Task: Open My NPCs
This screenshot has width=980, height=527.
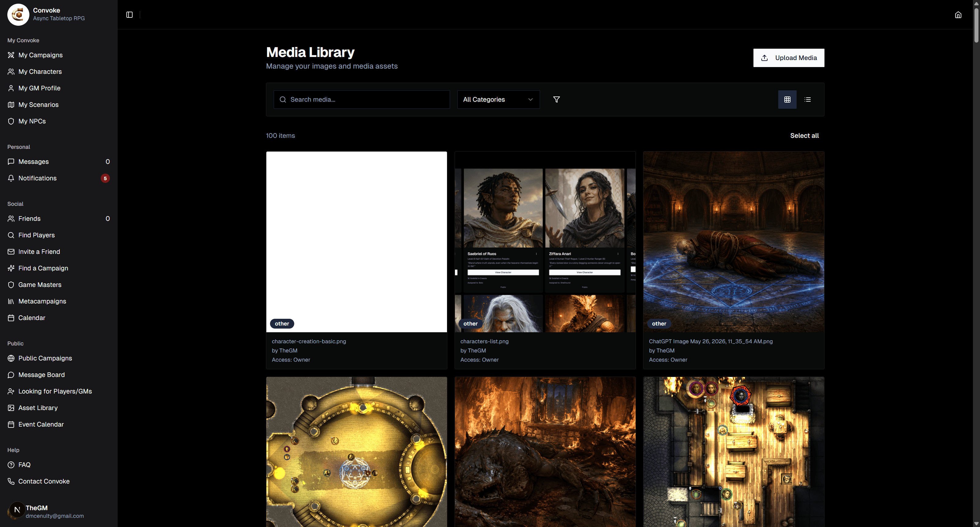Action: [58, 121]
